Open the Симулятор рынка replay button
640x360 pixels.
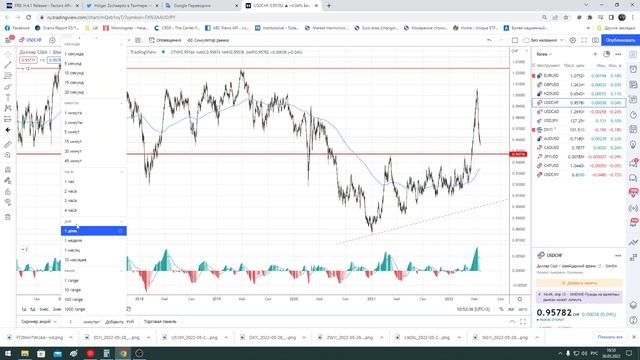click(208, 40)
